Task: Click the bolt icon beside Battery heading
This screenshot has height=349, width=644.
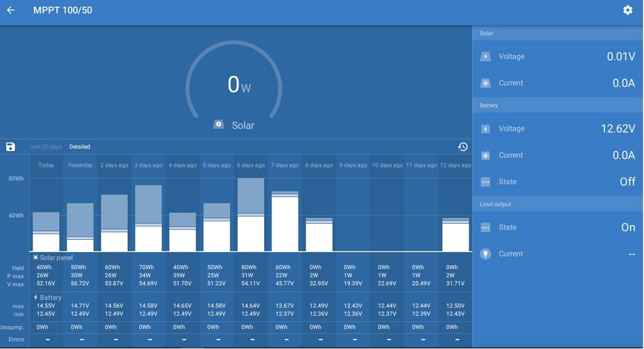Action: (x=36, y=297)
